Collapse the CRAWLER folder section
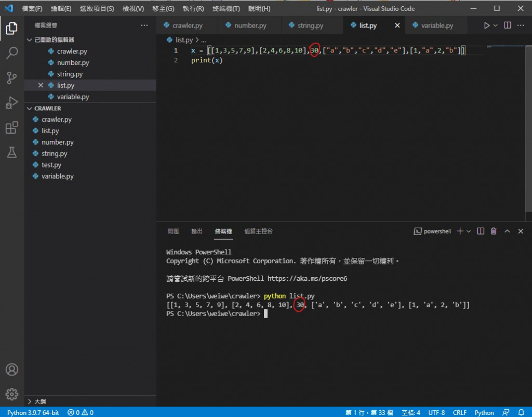Screen dimensions: 532x417 30,108
